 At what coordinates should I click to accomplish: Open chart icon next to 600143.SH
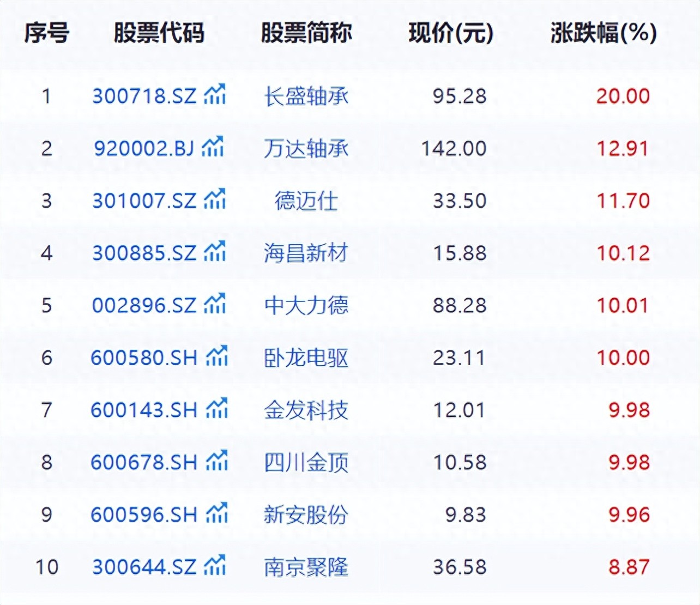tap(217, 408)
